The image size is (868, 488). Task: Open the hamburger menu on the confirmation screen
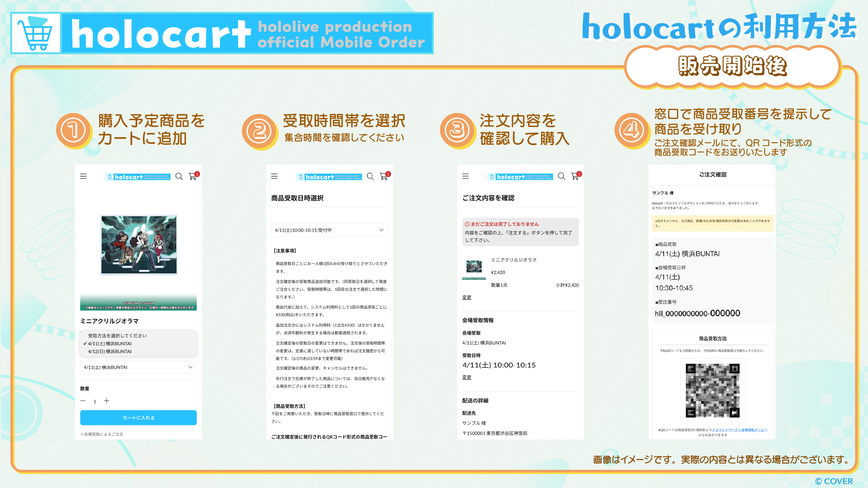pos(466,176)
